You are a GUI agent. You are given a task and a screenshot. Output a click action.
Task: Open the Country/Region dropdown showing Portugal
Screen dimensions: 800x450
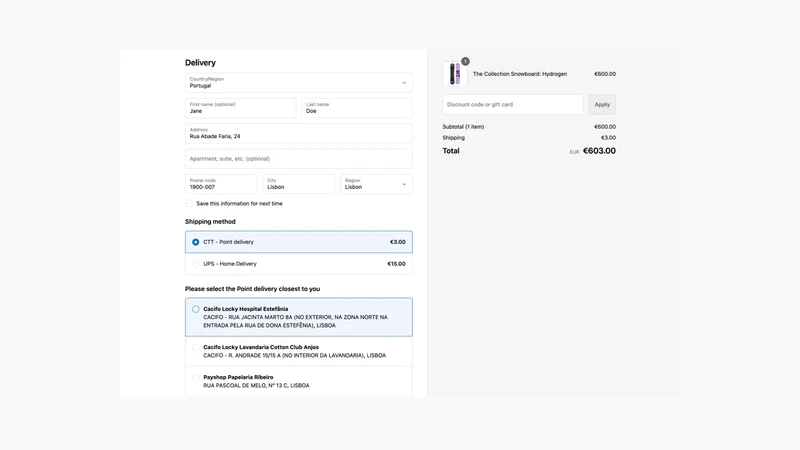click(x=298, y=83)
